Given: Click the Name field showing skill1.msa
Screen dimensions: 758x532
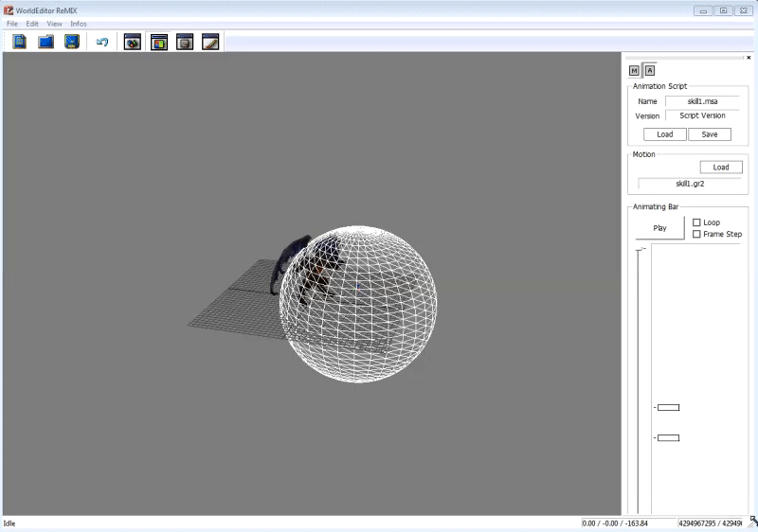Looking at the screenshot, I should click(x=702, y=101).
